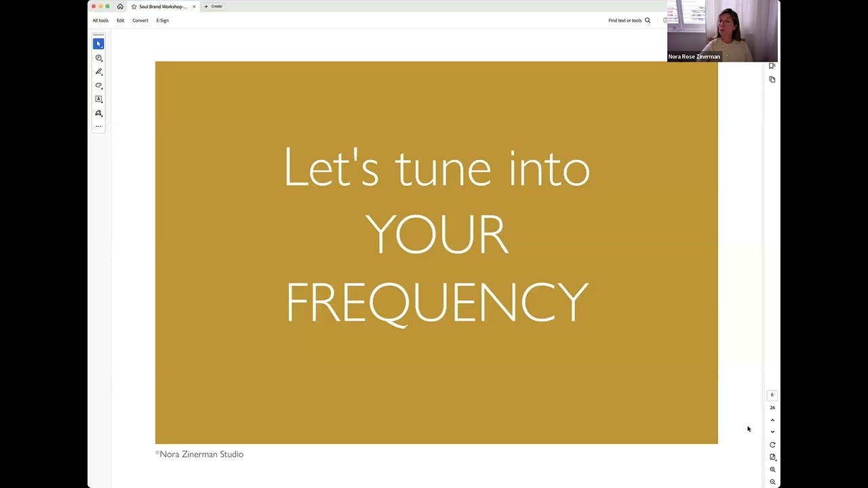Activate the add text box tool
Viewport: 868px width, 488px height.
pos(98,99)
